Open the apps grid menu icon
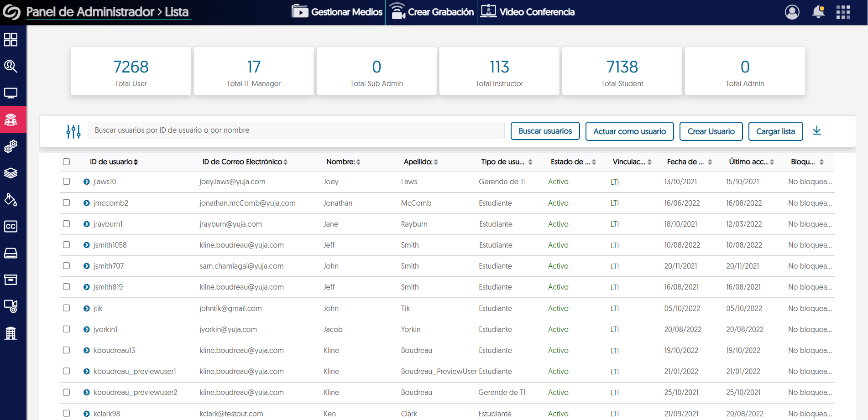The width and height of the screenshot is (868, 420). coord(843,12)
